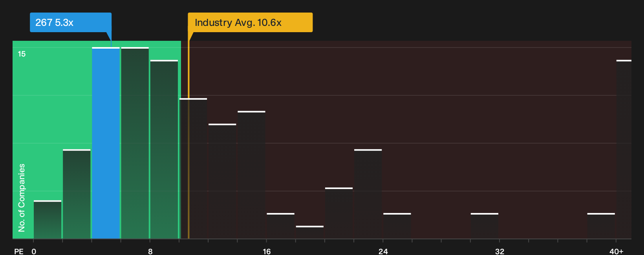This screenshot has width=644, height=255.
Task: Click the blue '267 5.3x' label
Action: [x=71, y=22]
